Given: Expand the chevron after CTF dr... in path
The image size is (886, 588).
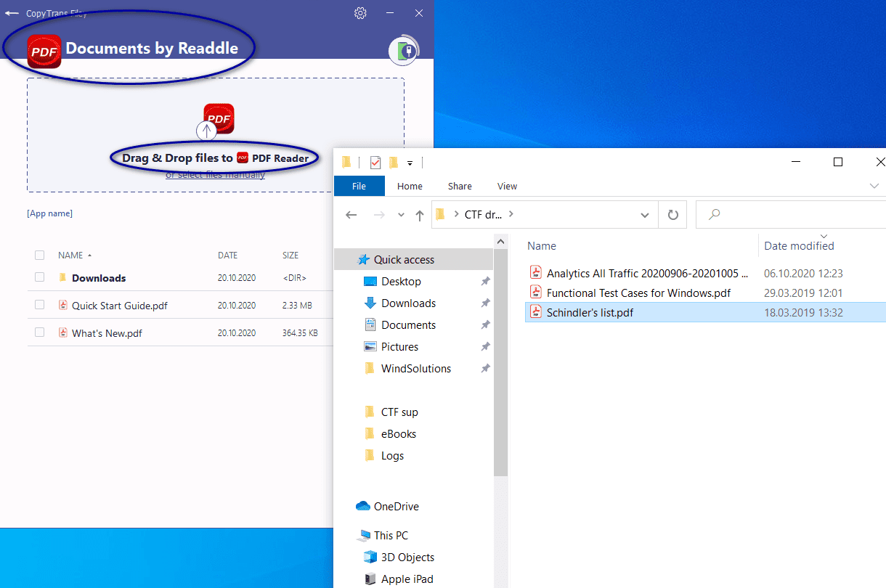Looking at the screenshot, I should tap(511, 214).
